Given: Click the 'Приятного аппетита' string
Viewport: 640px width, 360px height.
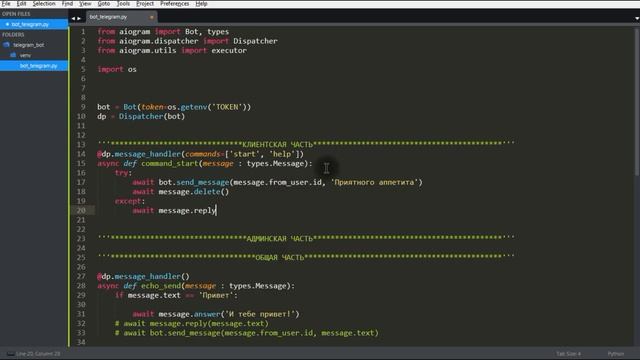Looking at the screenshot, I should [374, 182].
